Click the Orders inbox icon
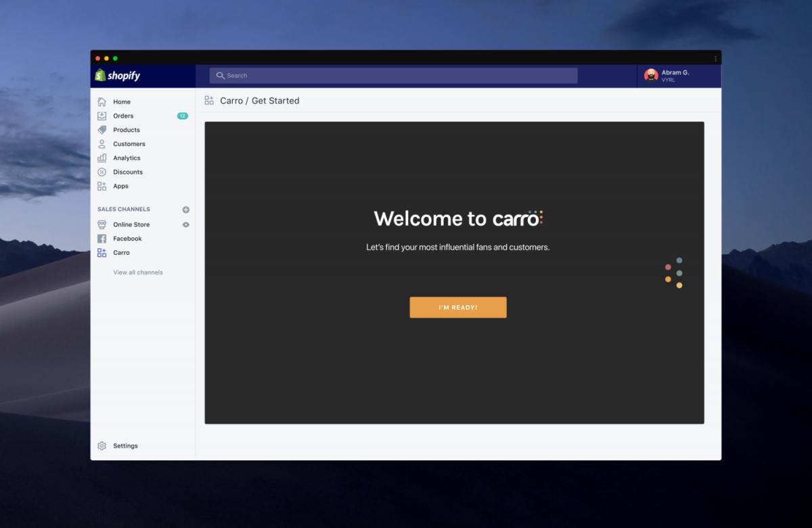This screenshot has width=812, height=528. click(101, 116)
